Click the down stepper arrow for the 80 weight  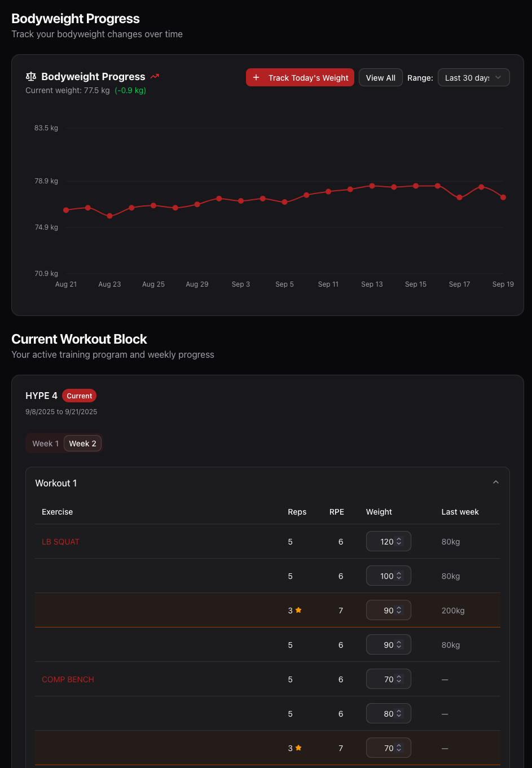coord(399,716)
